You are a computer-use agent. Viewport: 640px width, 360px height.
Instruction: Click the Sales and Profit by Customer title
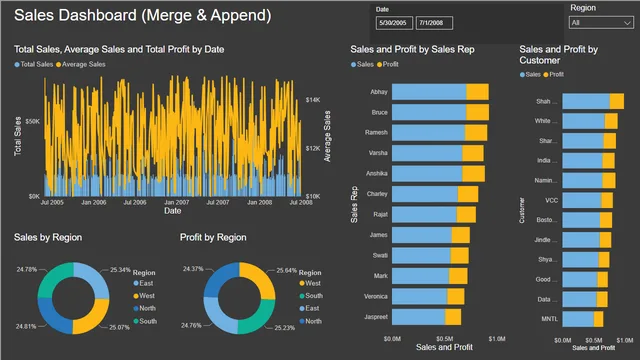point(558,55)
